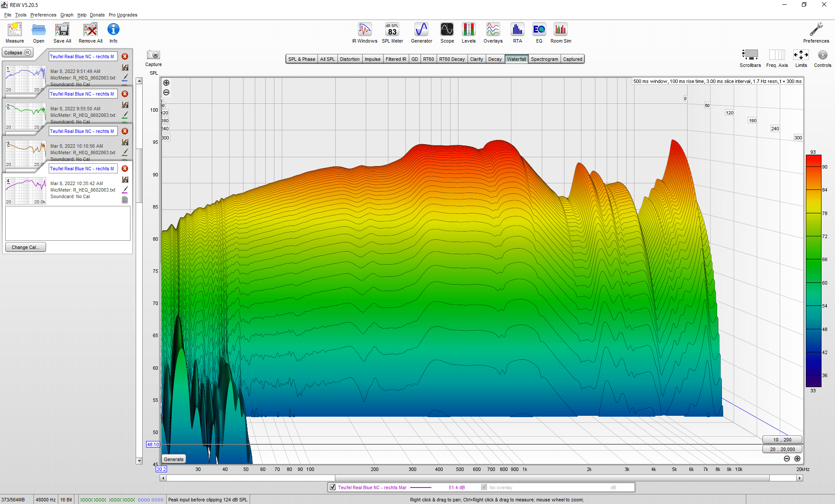Click the measurement list scroll down arrow
This screenshot has width=835, height=504.
pos(139,461)
